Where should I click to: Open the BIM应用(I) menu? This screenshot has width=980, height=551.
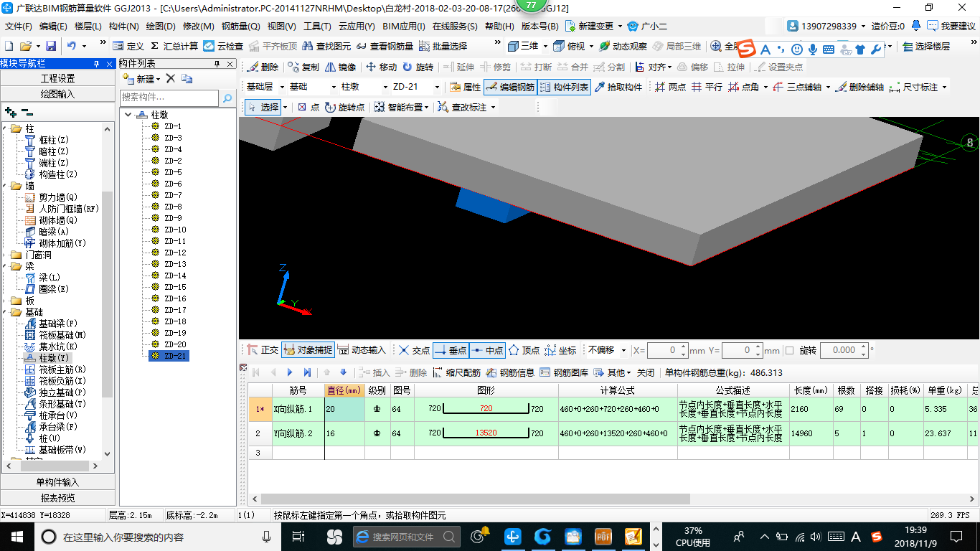[x=404, y=27]
